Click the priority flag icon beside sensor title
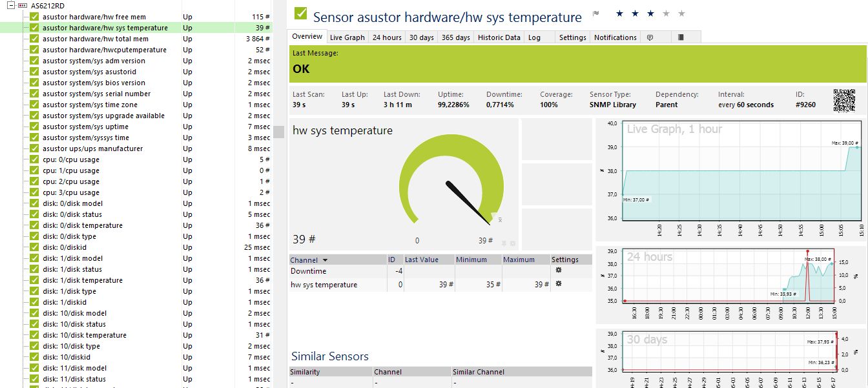 tap(596, 14)
